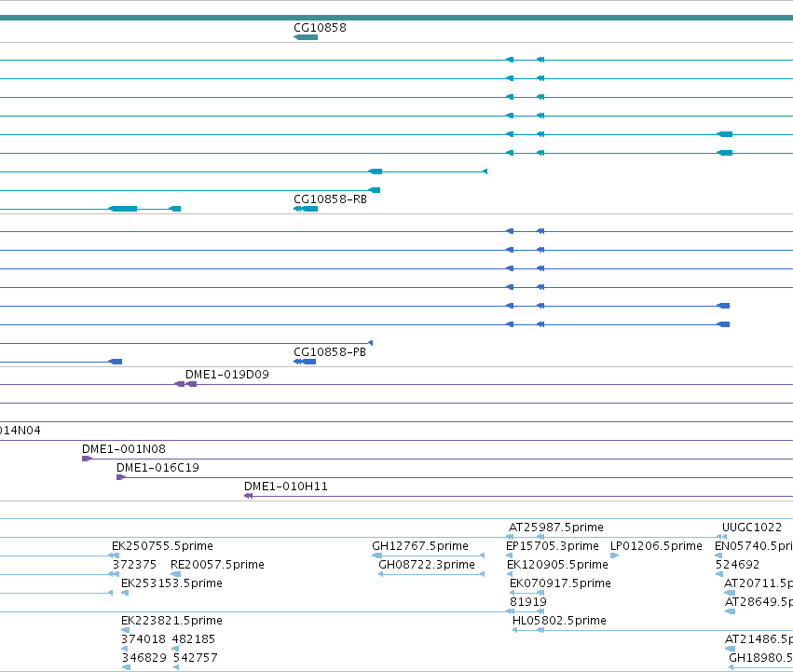This screenshot has height=672, width=793.
Task: Click the EP15705.3prime label
Action: pyautogui.click(x=553, y=546)
